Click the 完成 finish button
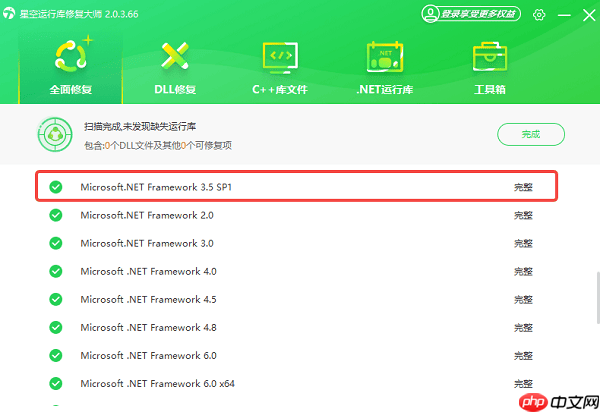Viewport: 600px width, 412px height. click(531, 134)
